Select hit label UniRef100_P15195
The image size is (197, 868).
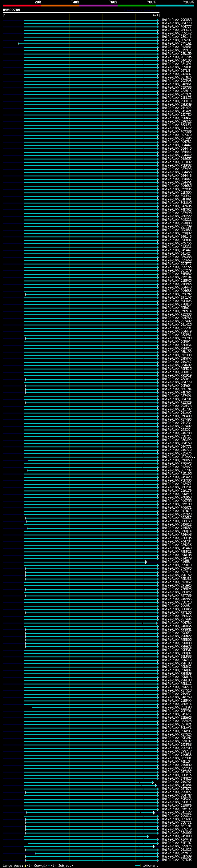click(177, 474)
